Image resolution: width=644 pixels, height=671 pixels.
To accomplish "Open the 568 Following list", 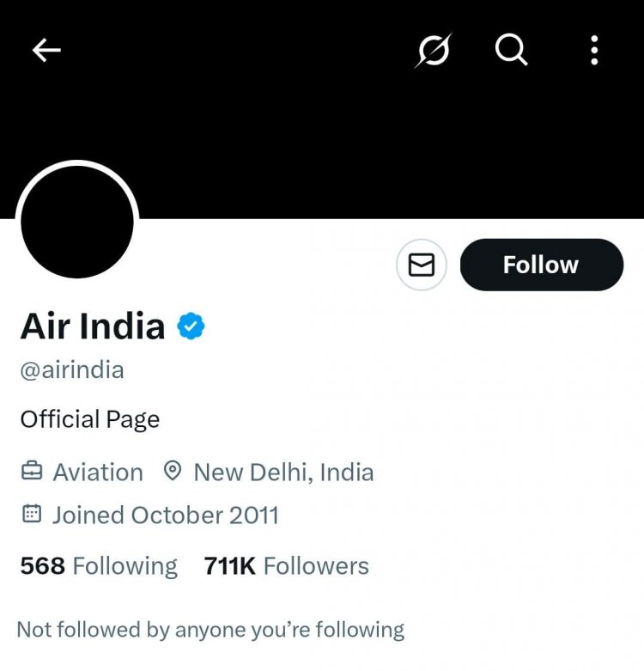I will tap(99, 566).
